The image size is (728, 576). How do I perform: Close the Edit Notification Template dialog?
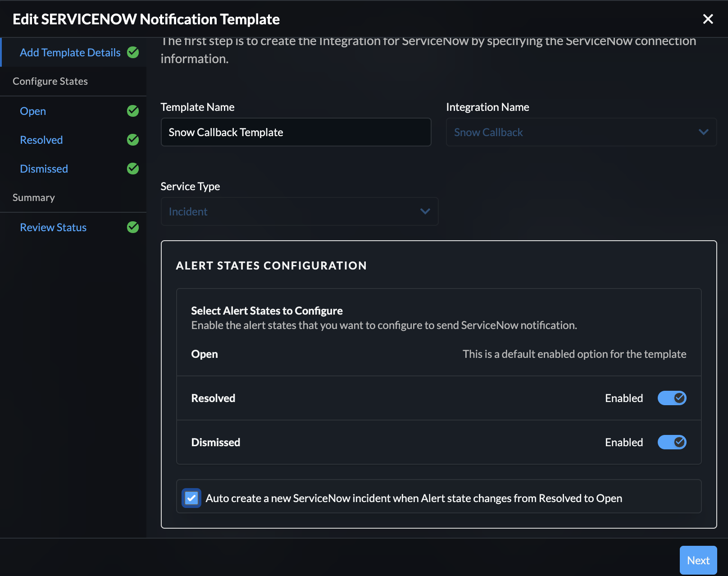point(708,19)
